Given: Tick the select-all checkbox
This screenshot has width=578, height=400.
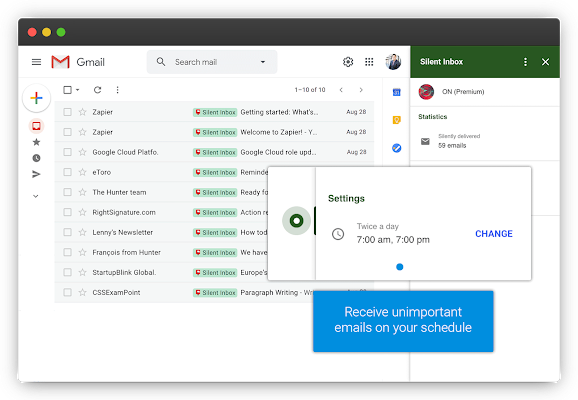Looking at the screenshot, I should click(x=67, y=90).
